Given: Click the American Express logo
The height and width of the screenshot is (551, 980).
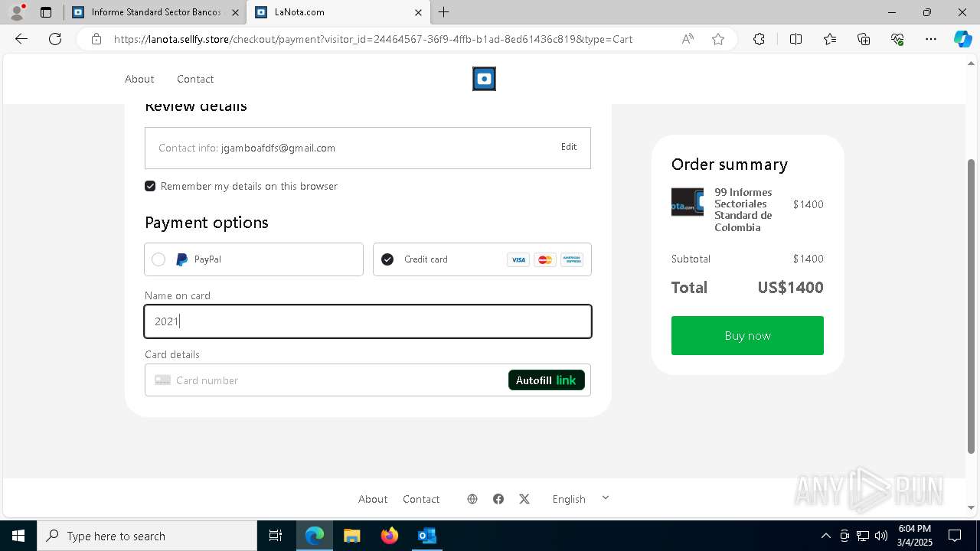Looking at the screenshot, I should point(572,260).
